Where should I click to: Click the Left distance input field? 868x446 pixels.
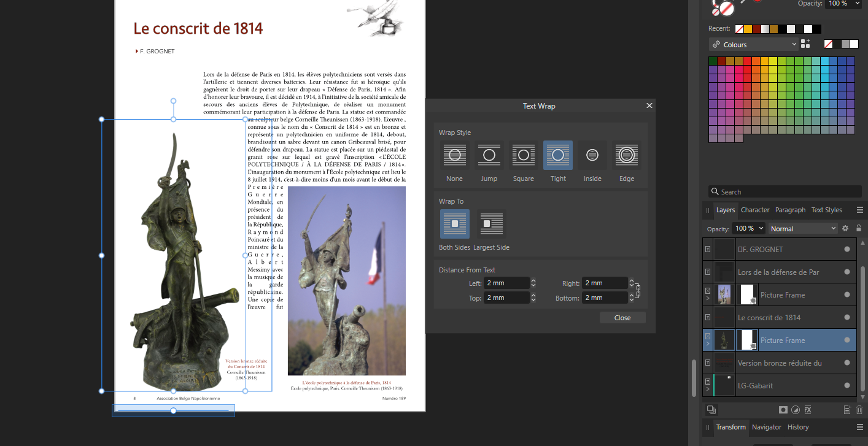point(506,283)
